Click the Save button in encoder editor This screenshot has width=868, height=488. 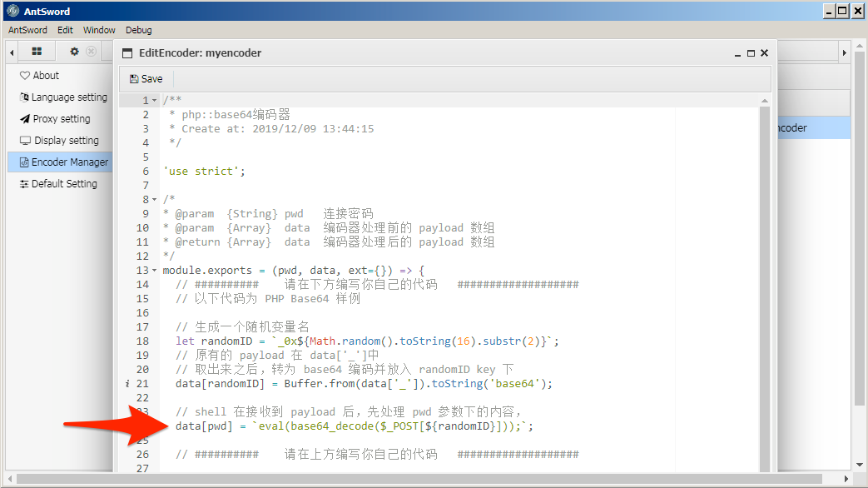coord(146,78)
